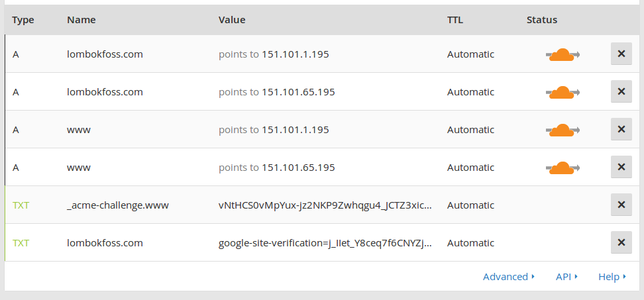The width and height of the screenshot is (644, 300).
Task: Expand the Advanced link
Action: (x=509, y=277)
